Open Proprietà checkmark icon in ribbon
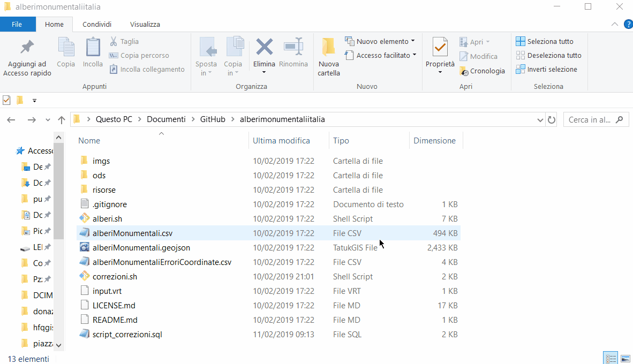Screen dimensions: 633x364 [x=440, y=48]
